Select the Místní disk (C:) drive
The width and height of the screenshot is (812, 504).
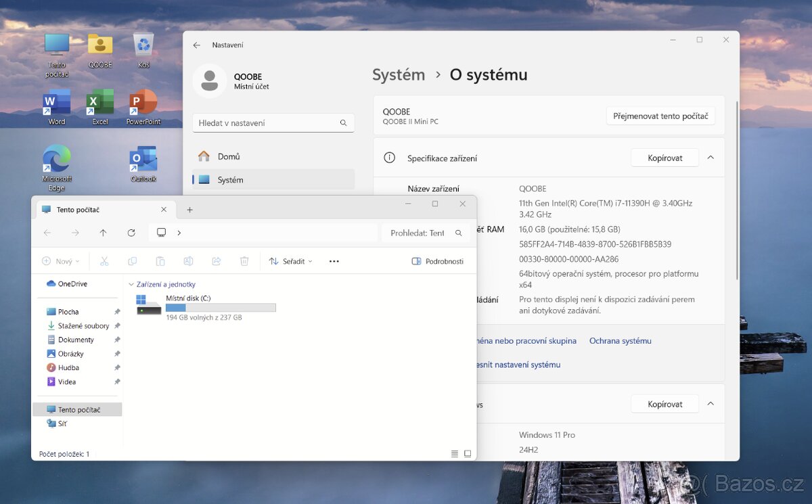[x=206, y=307]
